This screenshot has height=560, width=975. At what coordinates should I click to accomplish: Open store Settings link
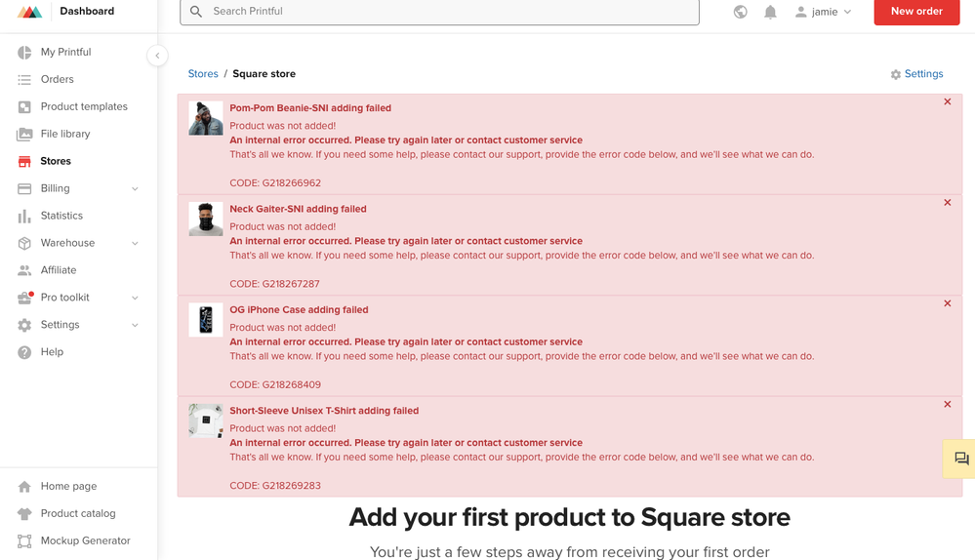(916, 74)
